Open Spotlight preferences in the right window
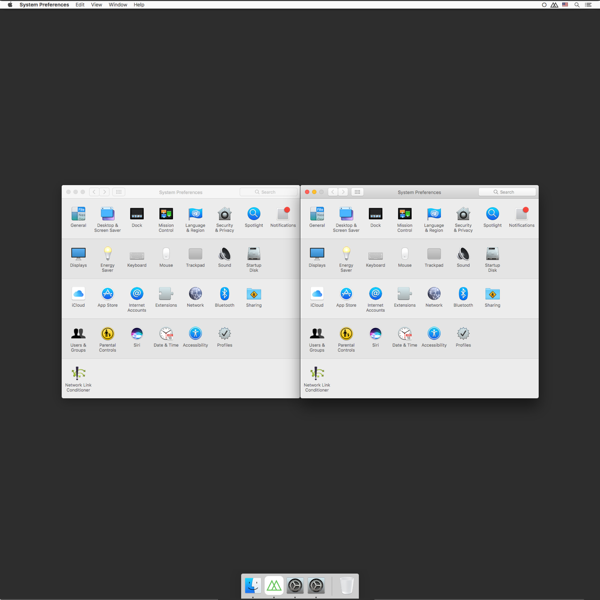The image size is (600, 600). [492, 217]
